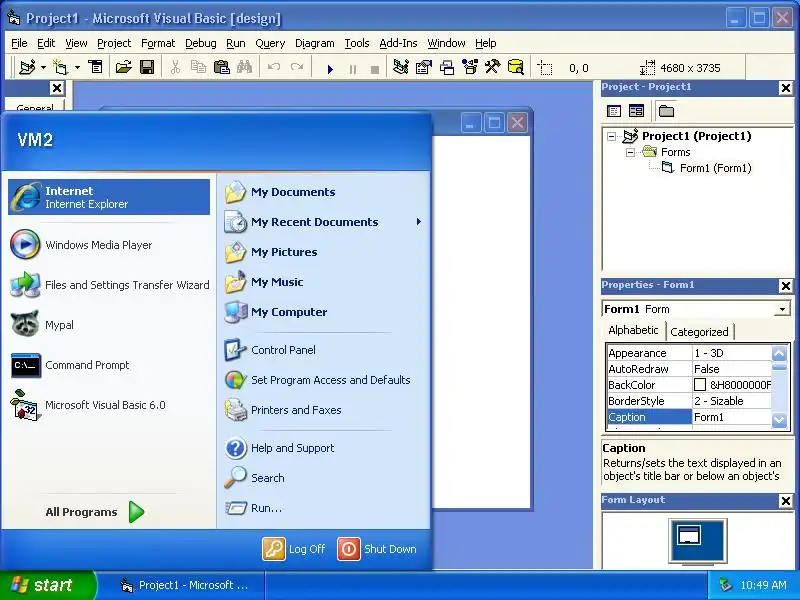800x600 pixels.
Task: Select the BorderStyle property row
Action: coord(689,401)
